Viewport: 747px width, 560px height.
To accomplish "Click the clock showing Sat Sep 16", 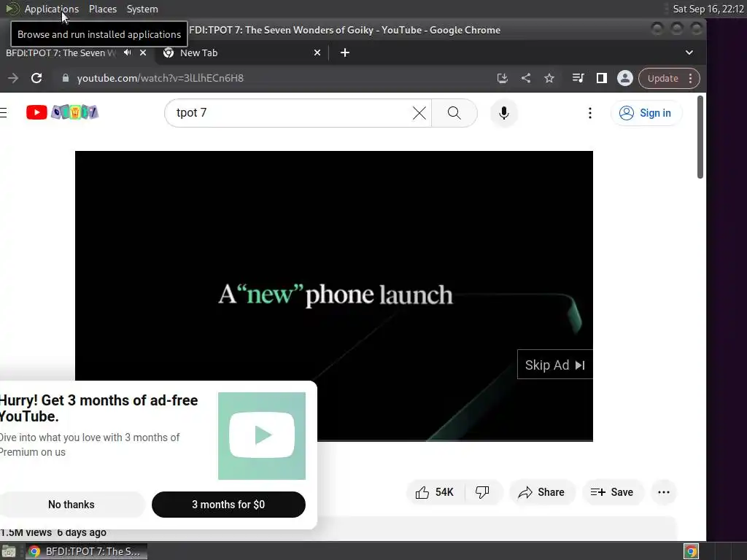I will click(708, 9).
